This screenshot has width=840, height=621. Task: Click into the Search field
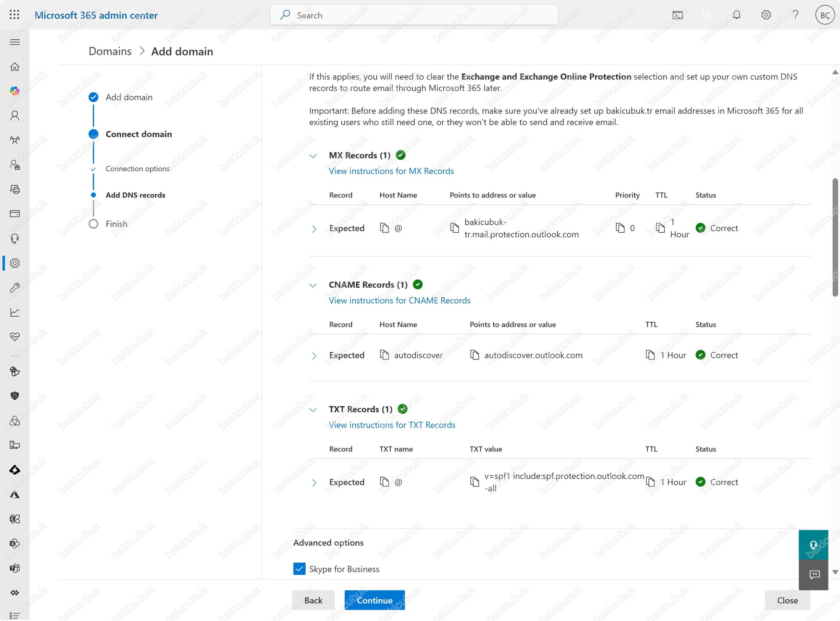(x=414, y=15)
